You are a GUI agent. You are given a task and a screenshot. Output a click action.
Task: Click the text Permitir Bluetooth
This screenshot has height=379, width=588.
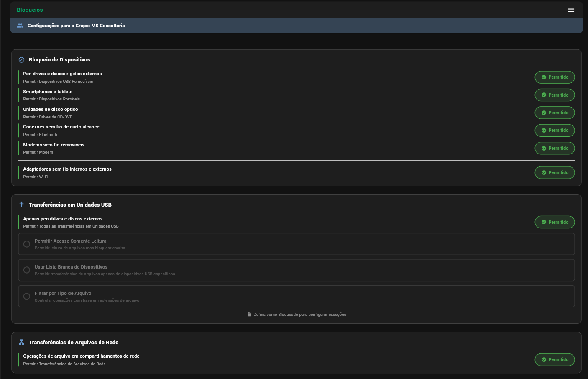[x=40, y=135]
